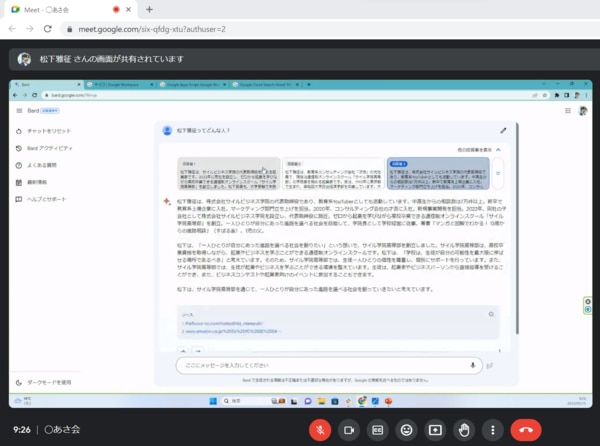Image resolution: width=600 pixels, height=446 pixels.
Task: Click the edit pencil beside the prompt
Action: [x=503, y=130]
